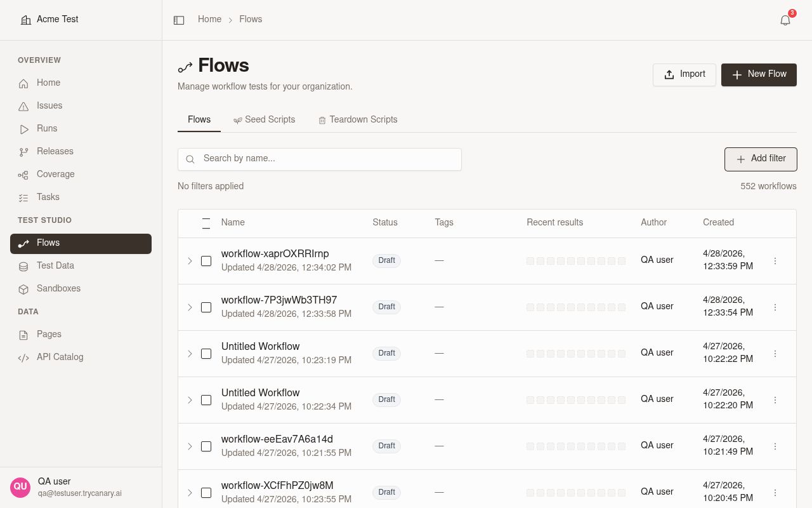The width and height of the screenshot is (812, 508).
Task: Expand the workflow-eeEav7A6a14d row
Action: 190,446
